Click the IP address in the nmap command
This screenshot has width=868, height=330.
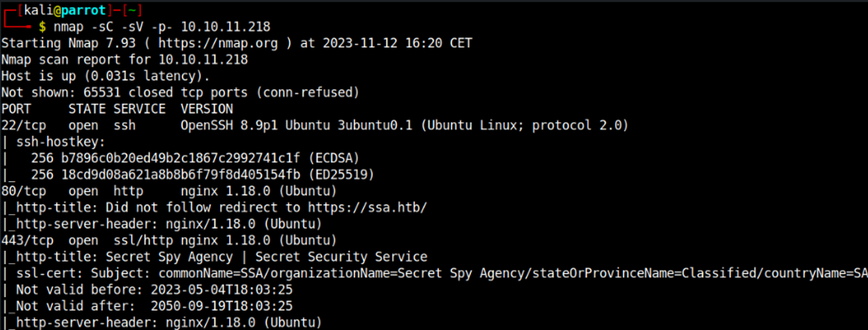coord(225,27)
